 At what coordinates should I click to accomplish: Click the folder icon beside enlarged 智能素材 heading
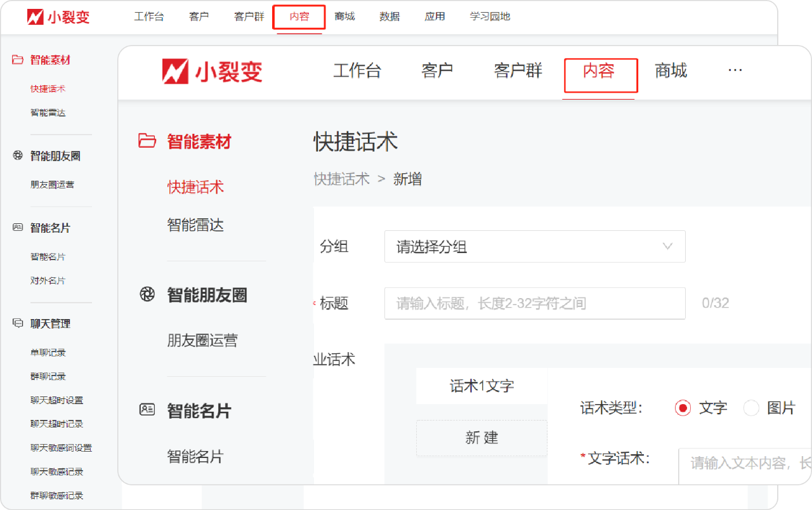point(147,141)
